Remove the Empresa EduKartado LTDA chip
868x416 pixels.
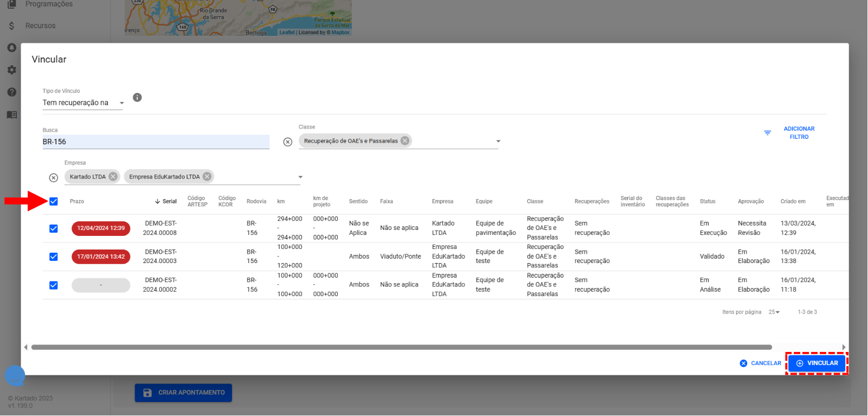(207, 177)
